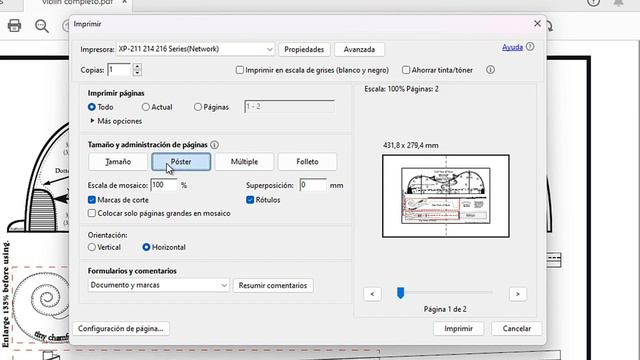Click the page preview slider handle

pyautogui.click(x=400, y=293)
